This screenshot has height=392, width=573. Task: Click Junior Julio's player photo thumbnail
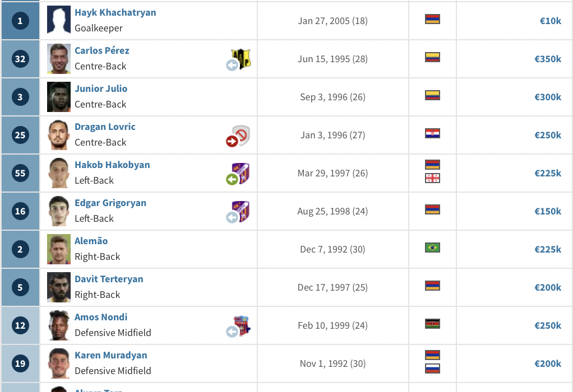pyautogui.click(x=59, y=97)
